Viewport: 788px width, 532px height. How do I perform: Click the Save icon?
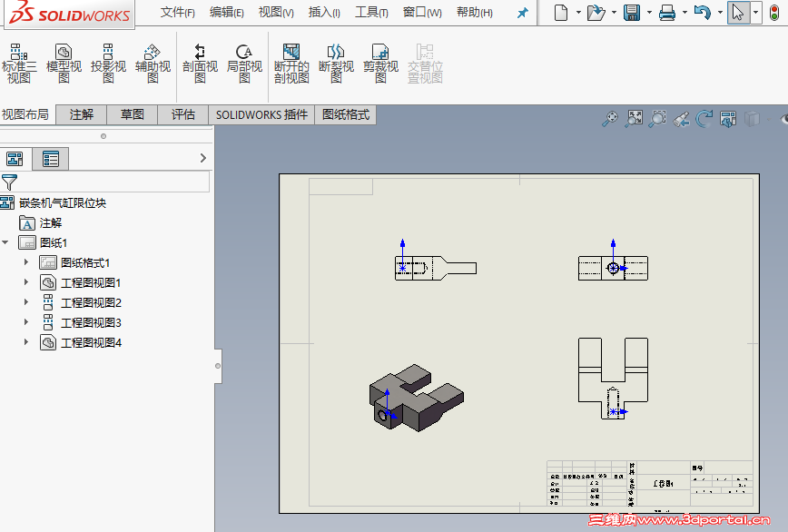click(632, 12)
